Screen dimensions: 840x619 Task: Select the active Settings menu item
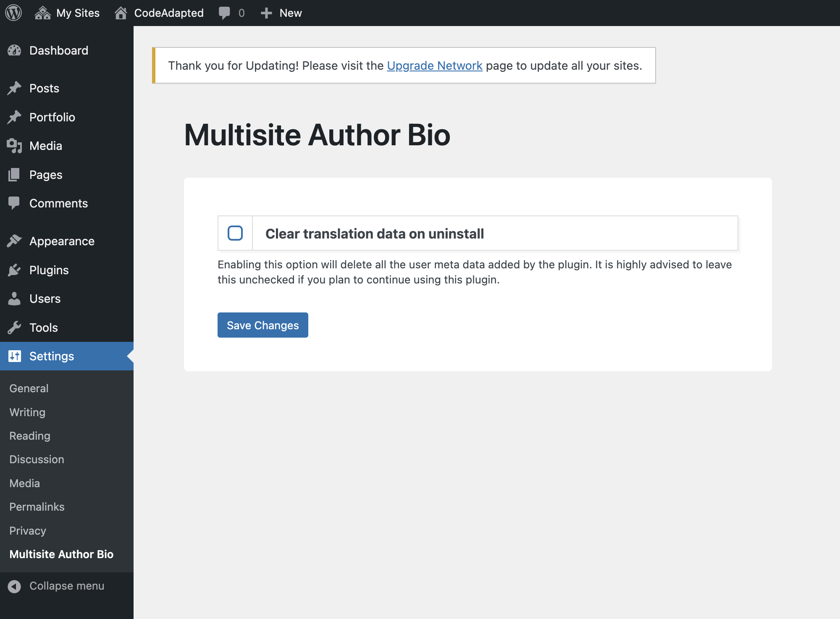click(67, 356)
